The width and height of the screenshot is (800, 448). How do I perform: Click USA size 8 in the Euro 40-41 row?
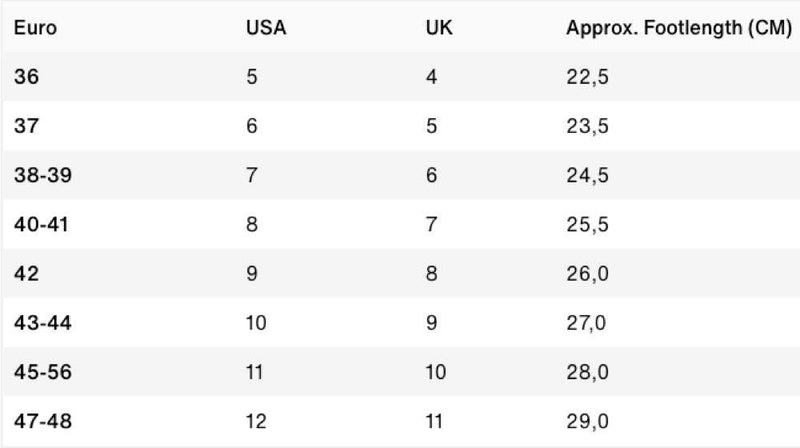252,224
